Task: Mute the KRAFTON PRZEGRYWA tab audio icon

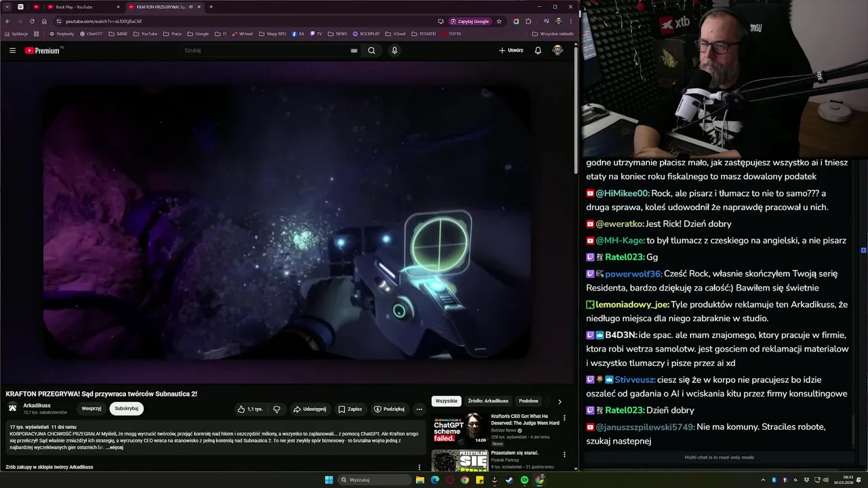Action: 191,7
